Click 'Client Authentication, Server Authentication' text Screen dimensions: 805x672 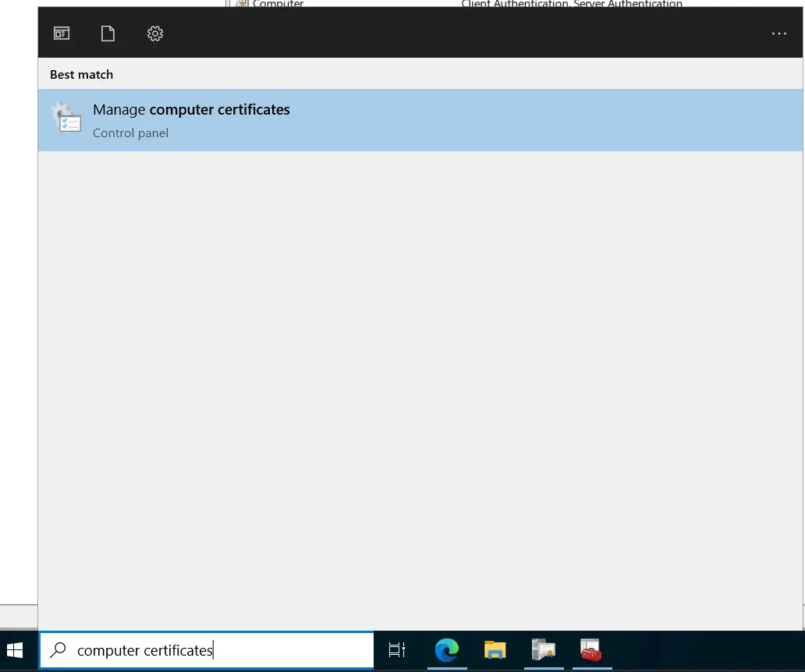[x=571, y=4]
